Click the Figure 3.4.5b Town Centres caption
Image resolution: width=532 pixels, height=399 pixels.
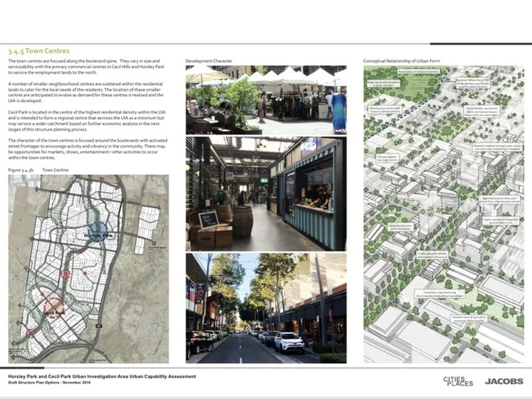[x=38, y=170]
